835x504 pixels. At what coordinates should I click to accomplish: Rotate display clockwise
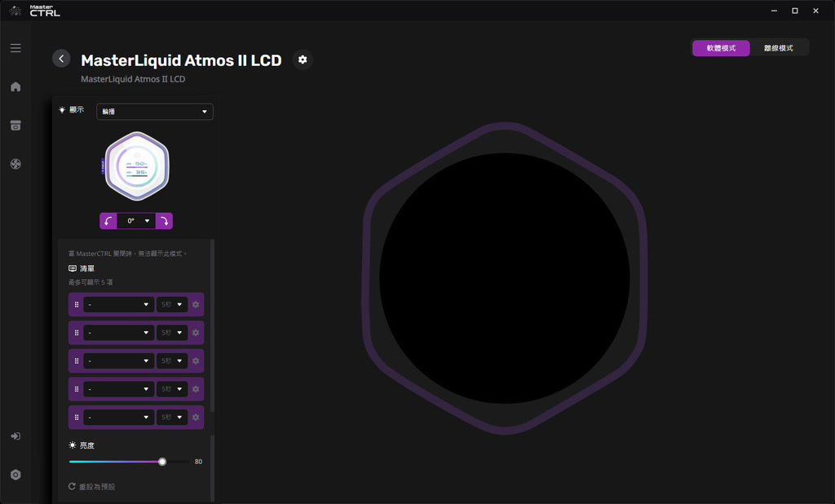(164, 220)
